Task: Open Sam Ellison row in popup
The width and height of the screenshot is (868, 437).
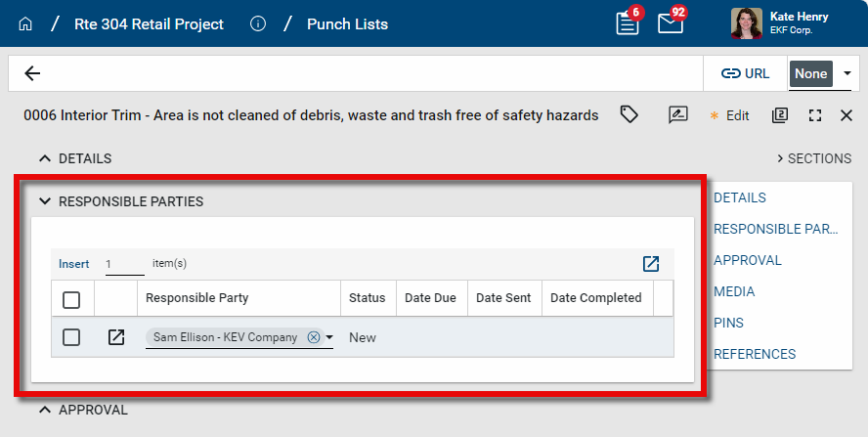Action: coord(115,337)
